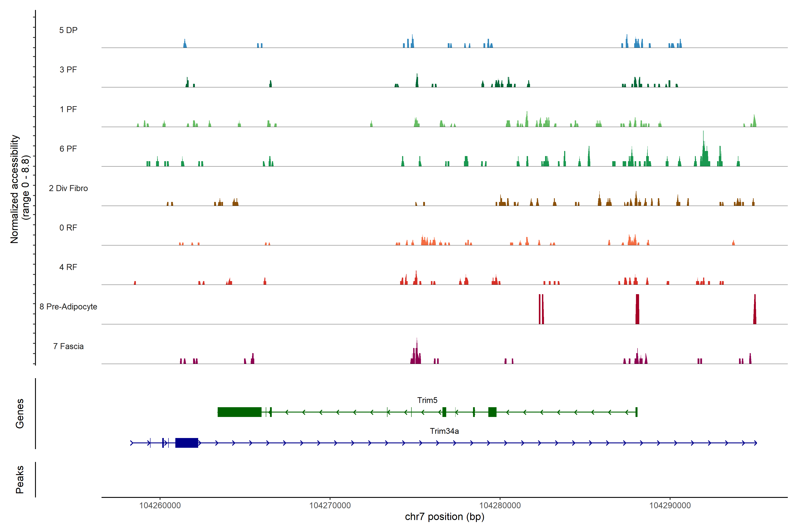Select the 1 PF track label
Image resolution: width=798 pixels, height=532 pixels.
pyautogui.click(x=68, y=109)
